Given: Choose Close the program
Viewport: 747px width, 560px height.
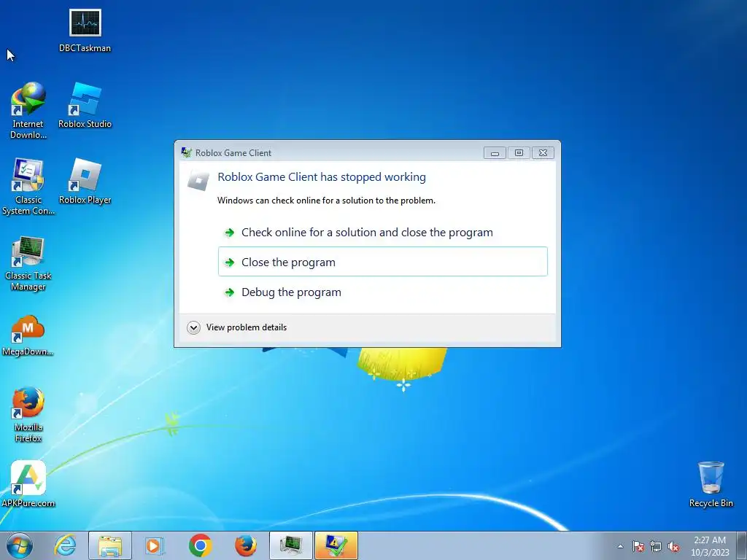Looking at the screenshot, I should pos(382,262).
